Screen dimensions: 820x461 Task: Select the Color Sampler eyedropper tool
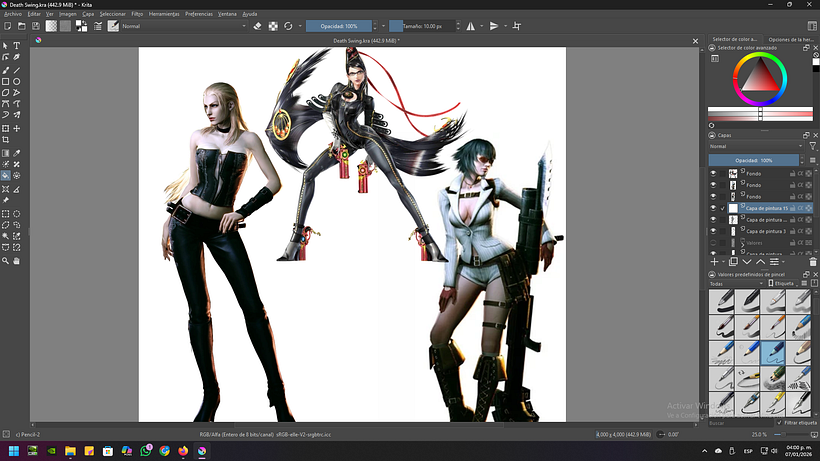pos(17,153)
